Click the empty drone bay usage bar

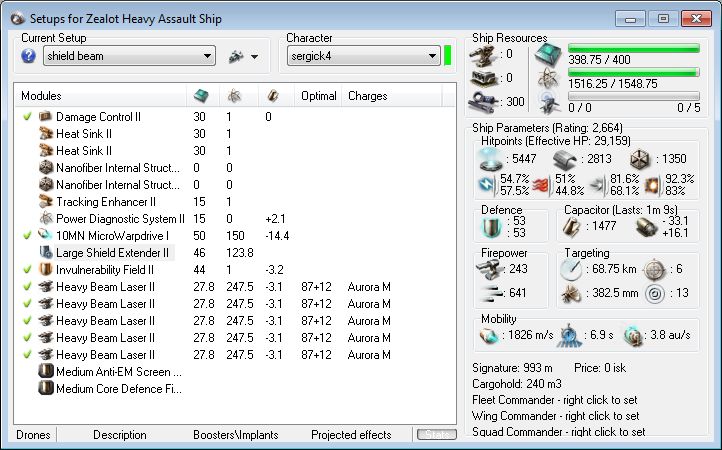[x=634, y=96]
